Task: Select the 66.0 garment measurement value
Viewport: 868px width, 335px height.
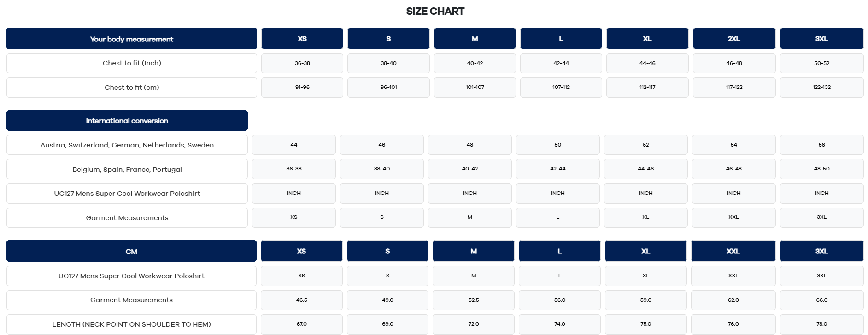Action: (821, 300)
